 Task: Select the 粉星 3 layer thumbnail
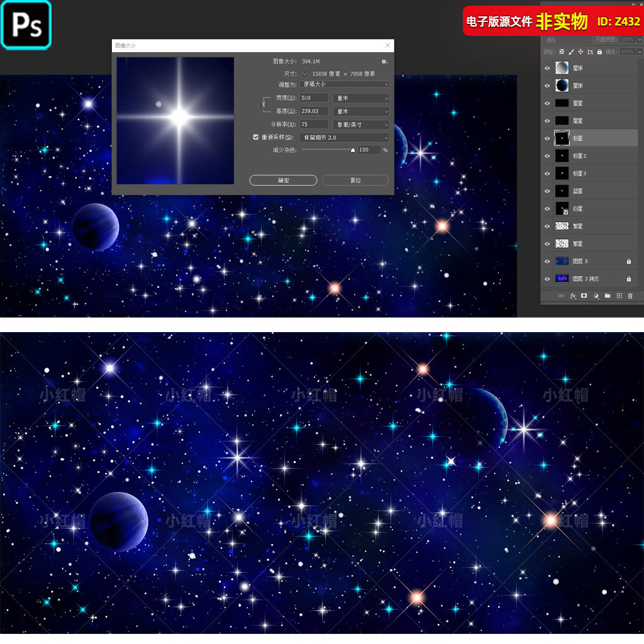pyautogui.click(x=562, y=174)
